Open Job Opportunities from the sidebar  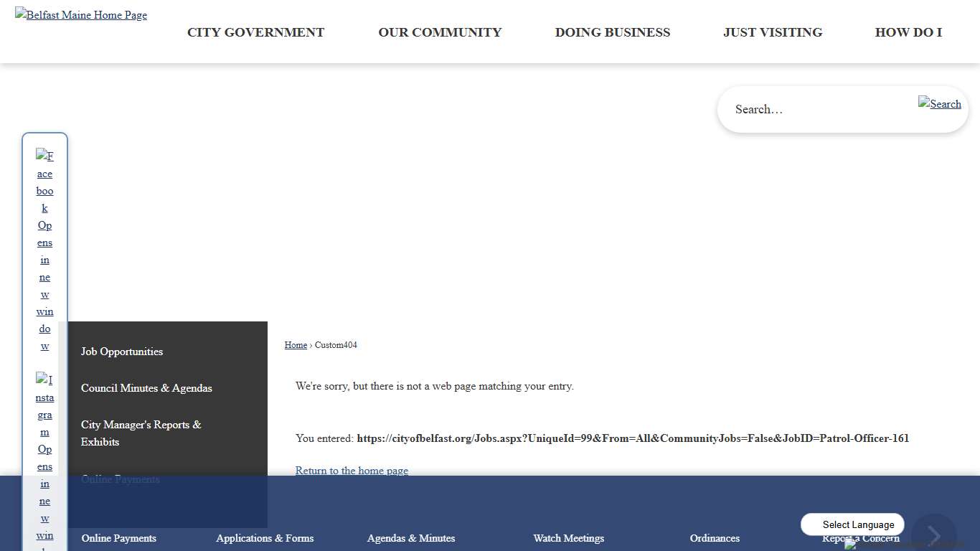121,352
